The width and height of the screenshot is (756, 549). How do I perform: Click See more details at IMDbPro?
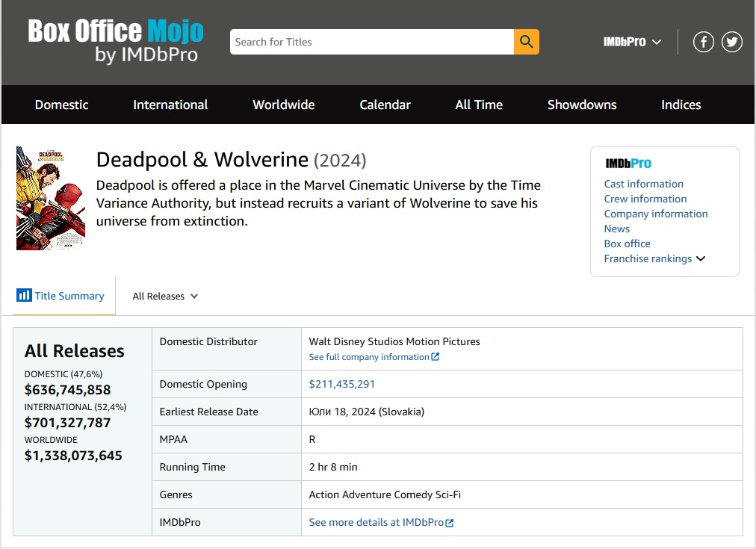[x=376, y=523]
